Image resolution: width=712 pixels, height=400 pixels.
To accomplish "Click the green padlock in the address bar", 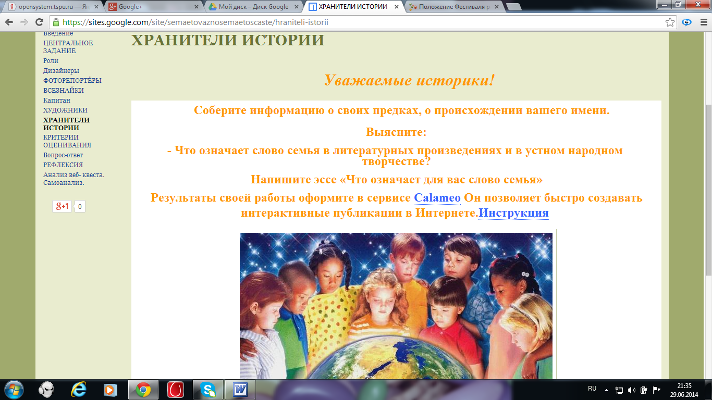I will point(56,22).
